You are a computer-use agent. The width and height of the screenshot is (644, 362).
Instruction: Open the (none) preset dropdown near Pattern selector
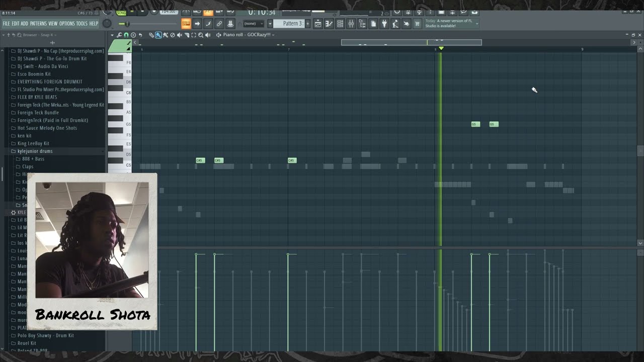tap(254, 23)
